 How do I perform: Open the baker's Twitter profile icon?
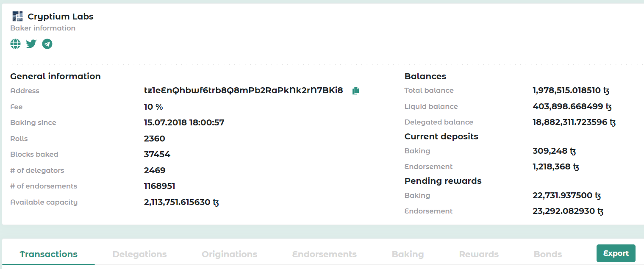(31, 44)
